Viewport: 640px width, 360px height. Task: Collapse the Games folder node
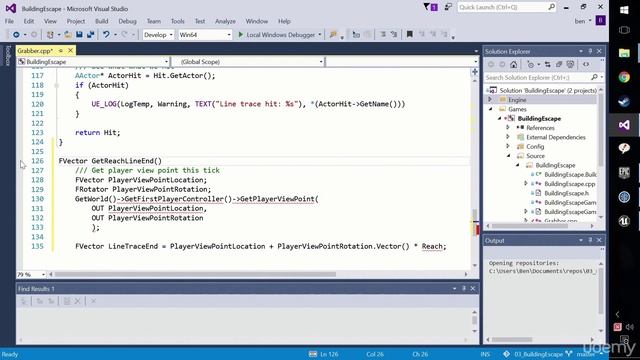491,109
